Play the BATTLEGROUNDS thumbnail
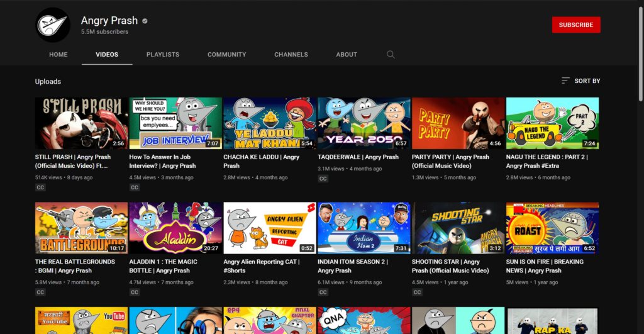This screenshot has height=334, width=644. (81, 228)
